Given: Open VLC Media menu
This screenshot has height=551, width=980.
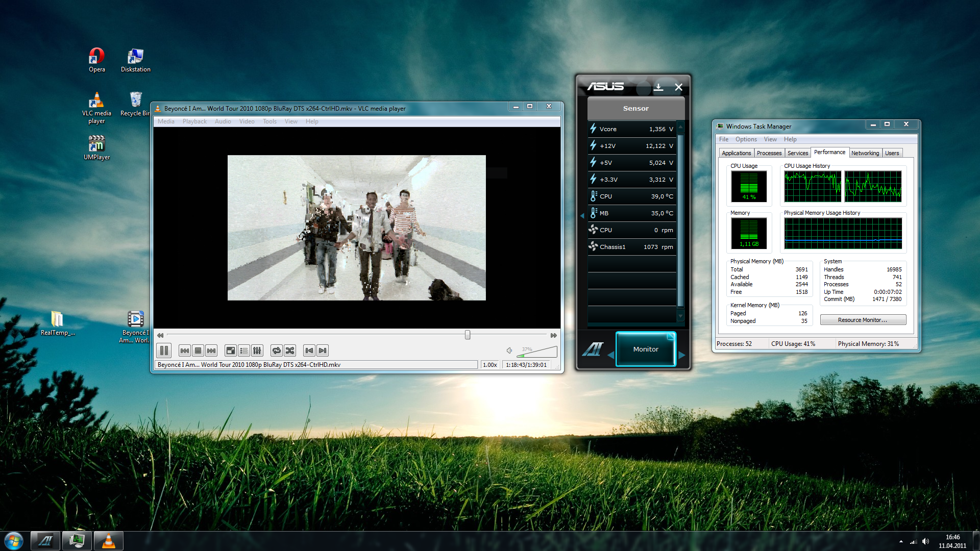Looking at the screenshot, I should click(166, 121).
